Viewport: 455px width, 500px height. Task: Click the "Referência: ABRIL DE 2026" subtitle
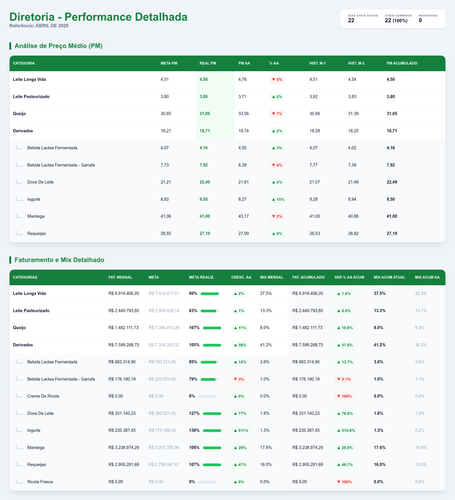[39, 26]
